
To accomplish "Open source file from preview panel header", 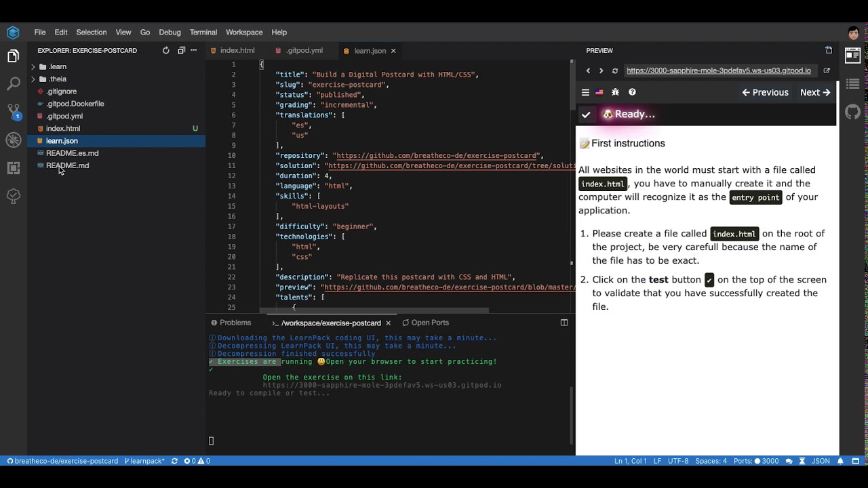I will 829,50.
